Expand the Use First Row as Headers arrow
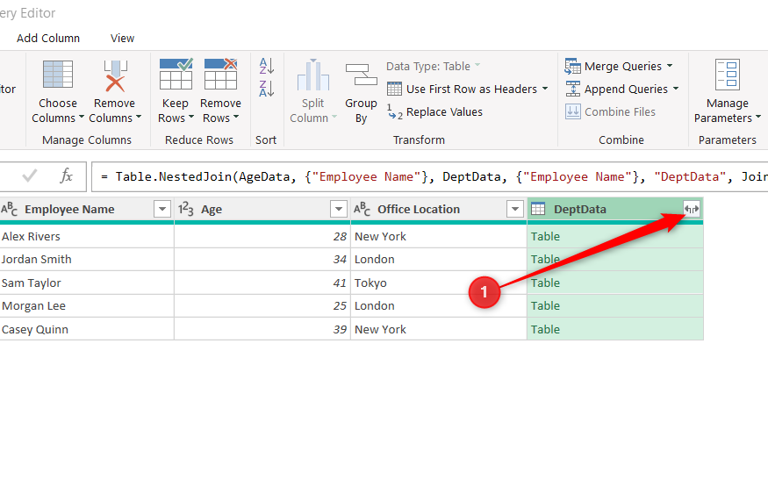The width and height of the screenshot is (768, 494). click(x=545, y=89)
